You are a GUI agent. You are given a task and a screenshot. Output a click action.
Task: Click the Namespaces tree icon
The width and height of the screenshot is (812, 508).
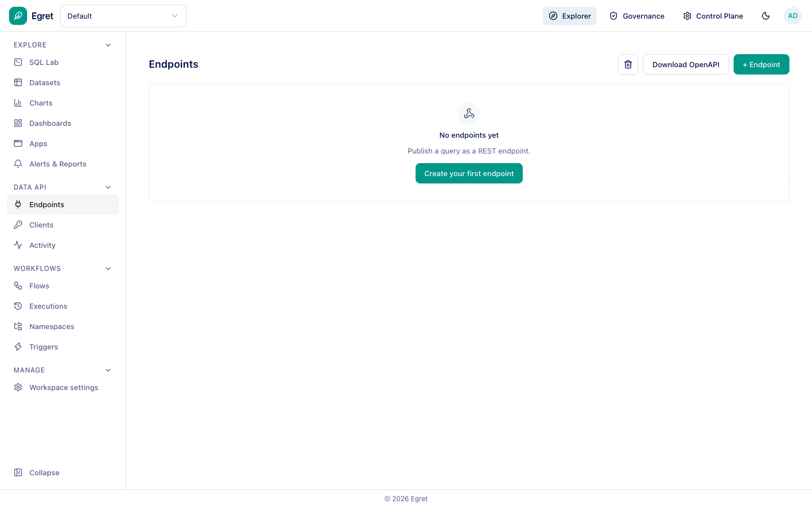18,326
